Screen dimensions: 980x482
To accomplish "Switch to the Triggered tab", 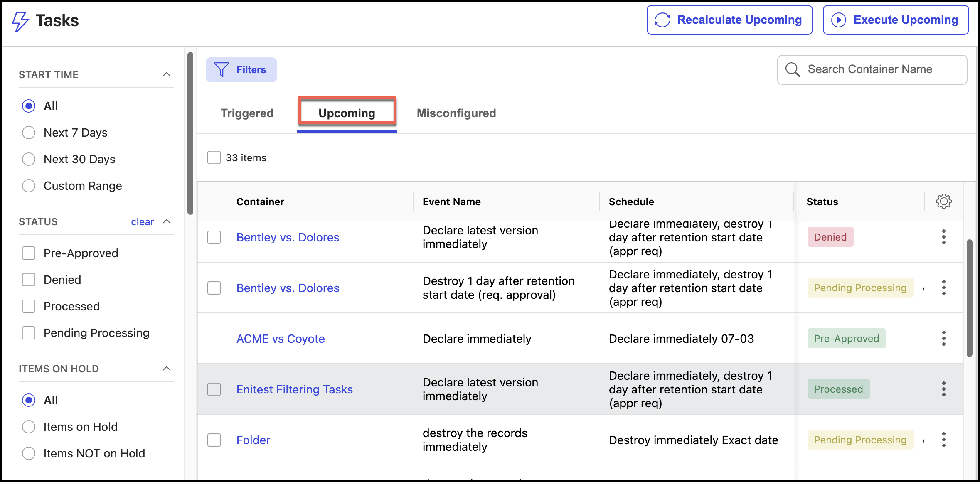I will point(247,113).
